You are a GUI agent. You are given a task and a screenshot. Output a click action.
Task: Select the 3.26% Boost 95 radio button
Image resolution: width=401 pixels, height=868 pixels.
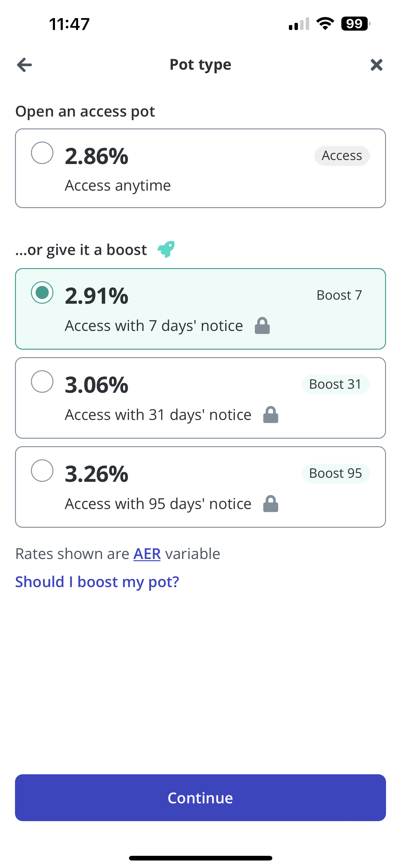tap(42, 470)
